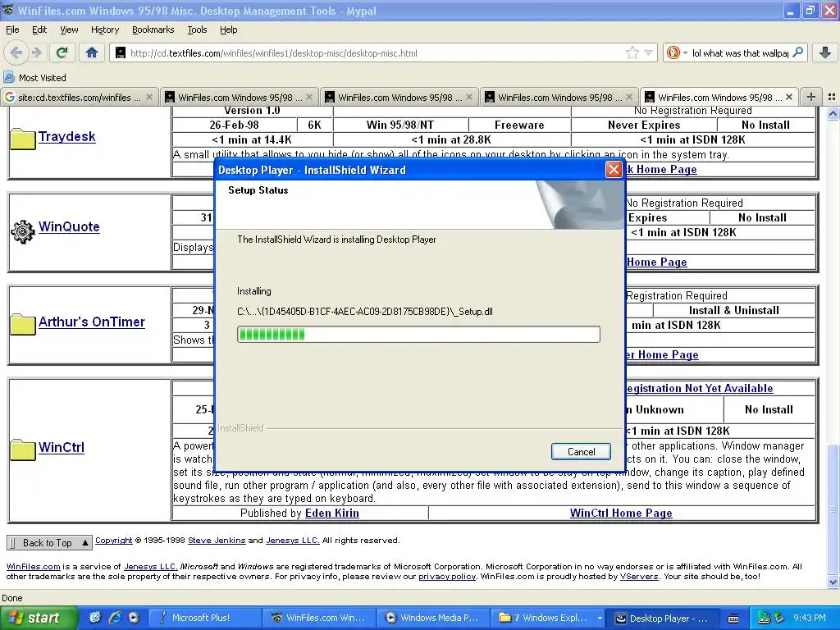The image size is (840, 630).
Task: Switch to Microsoft Plus! taskbar window
Action: (x=205, y=618)
